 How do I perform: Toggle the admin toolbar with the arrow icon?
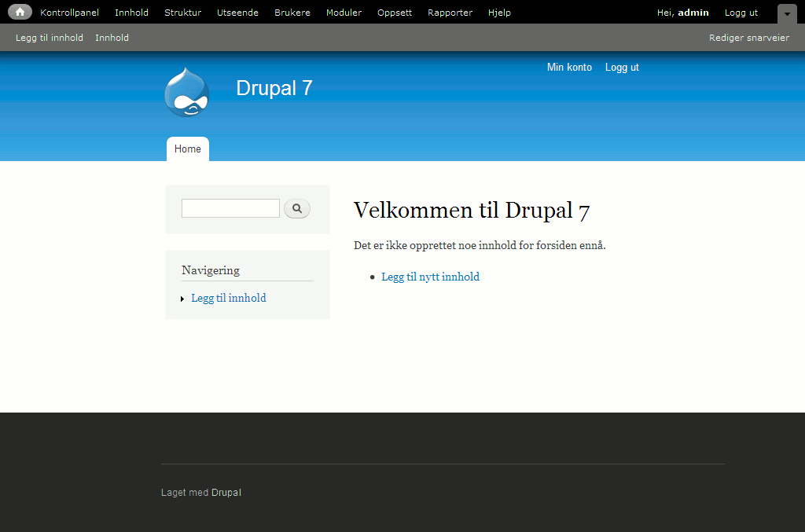786,13
